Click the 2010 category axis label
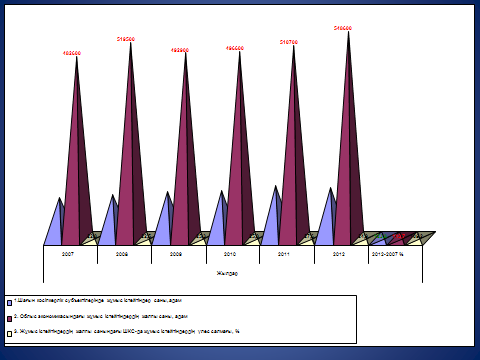The height and width of the screenshot is (360, 480). click(x=230, y=254)
